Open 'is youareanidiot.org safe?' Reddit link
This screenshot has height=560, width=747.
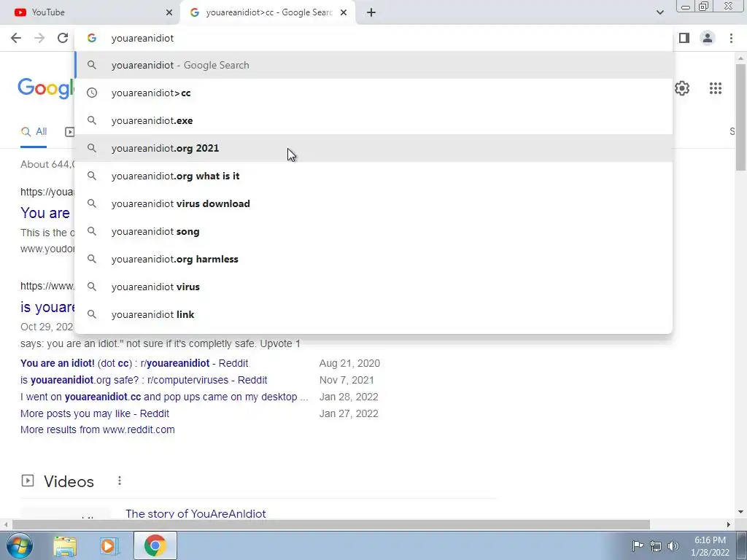[x=144, y=380]
